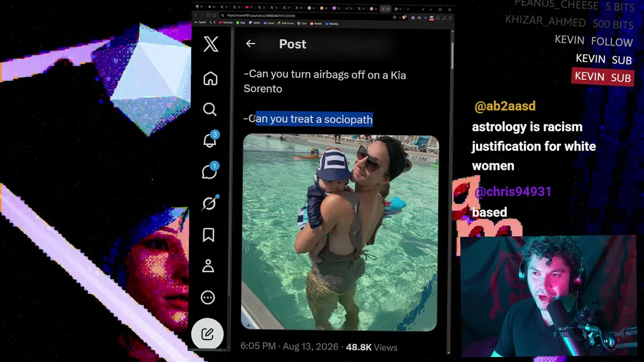This screenshot has height=362, width=644.
Task: Compose a new post with the round button
Action: pos(207,334)
